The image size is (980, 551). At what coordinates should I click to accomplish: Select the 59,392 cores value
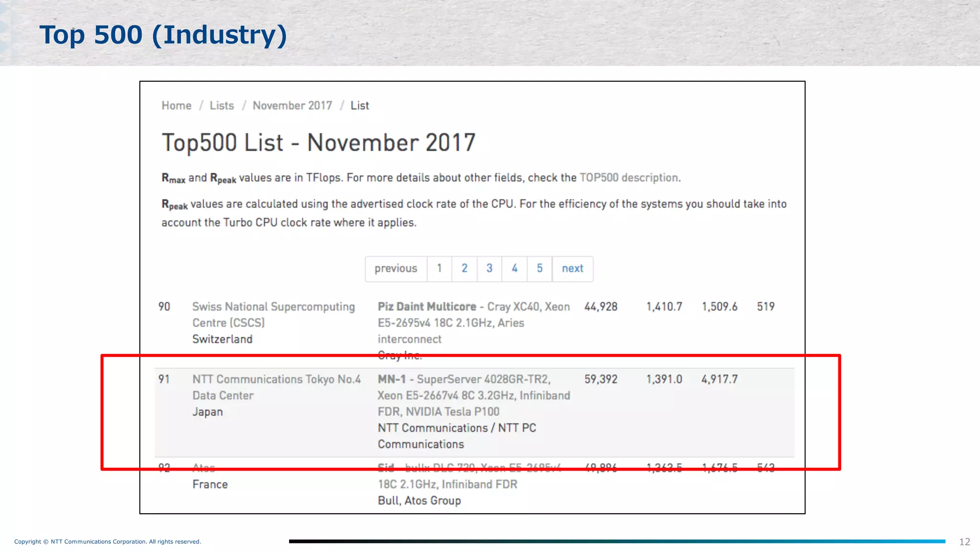601,379
